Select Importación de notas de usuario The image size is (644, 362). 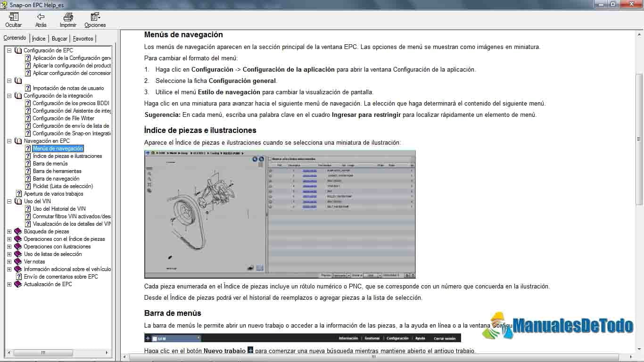tap(68, 88)
